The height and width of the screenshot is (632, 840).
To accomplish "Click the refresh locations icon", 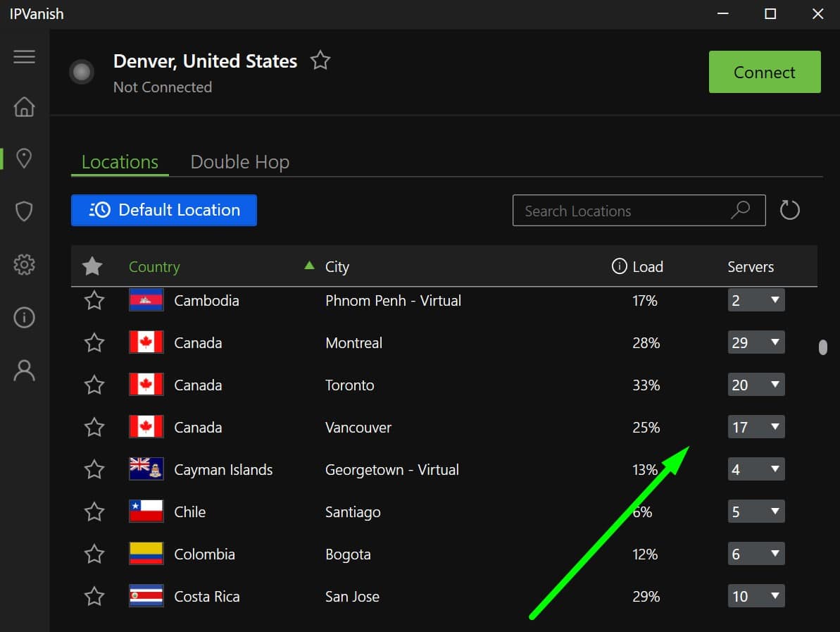I will 789,210.
